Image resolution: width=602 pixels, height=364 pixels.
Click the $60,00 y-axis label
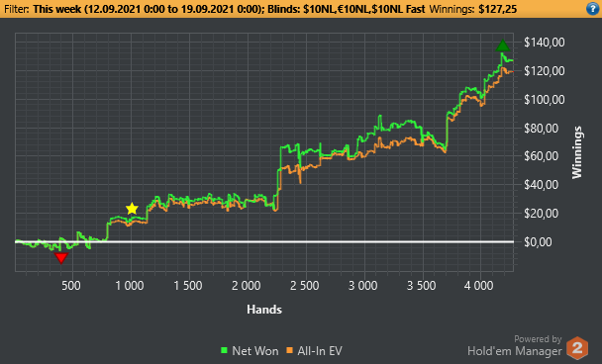point(542,156)
